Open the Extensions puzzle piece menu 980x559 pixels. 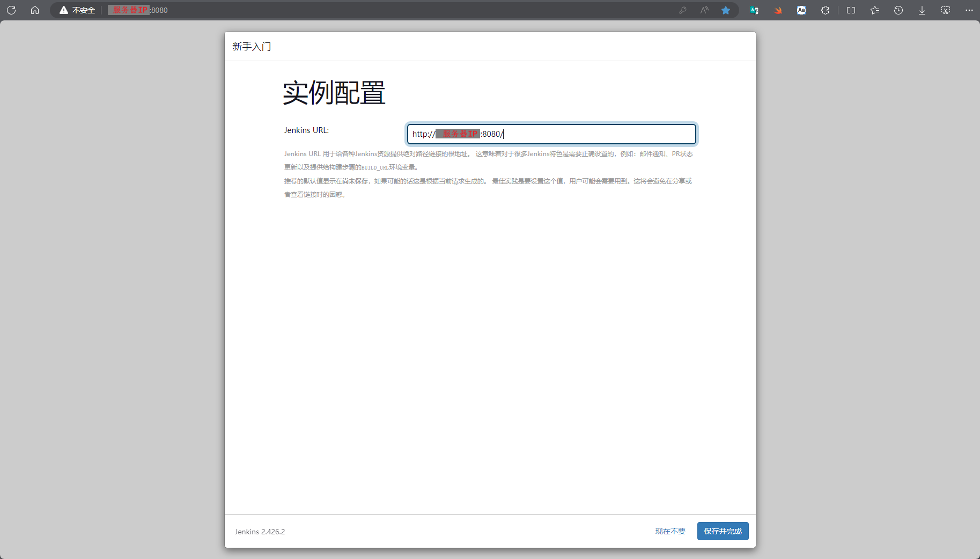click(x=825, y=10)
